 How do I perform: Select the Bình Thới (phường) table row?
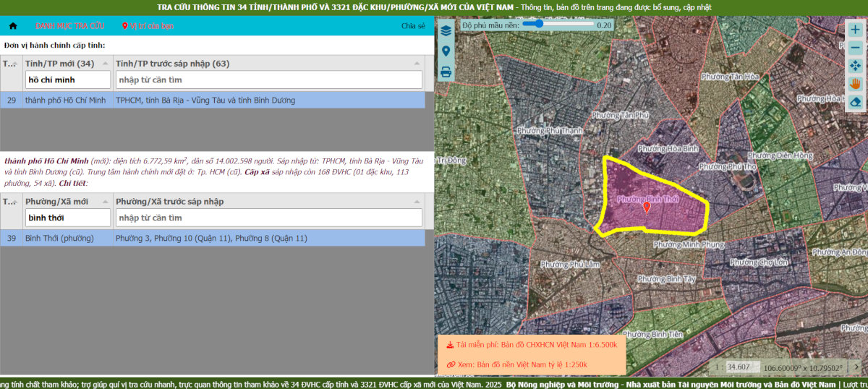[213, 239]
